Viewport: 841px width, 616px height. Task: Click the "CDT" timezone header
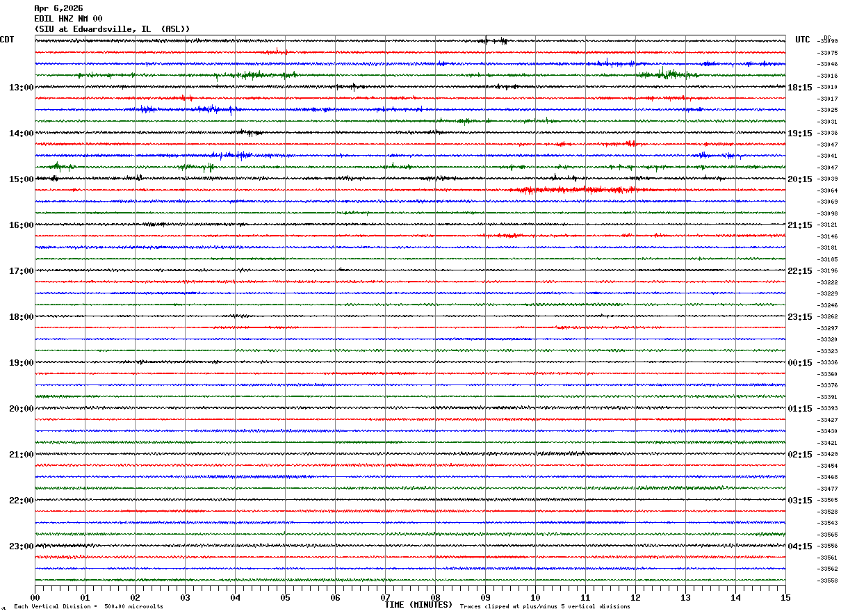[7, 40]
